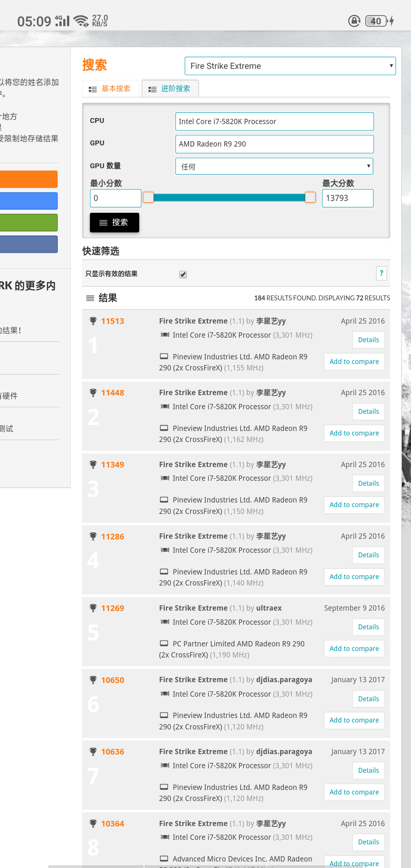Click the trophy icon next to score 11286
411x868 pixels.
(x=93, y=536)
